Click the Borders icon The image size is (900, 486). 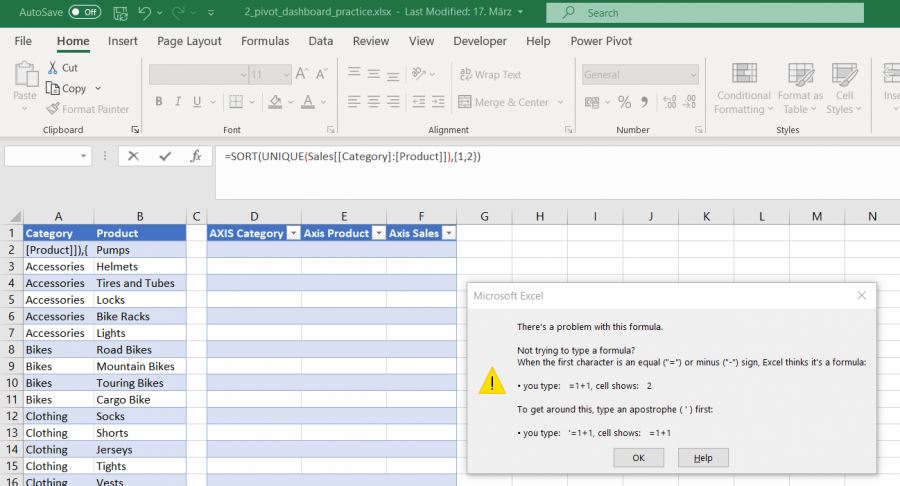tap(236, 102)
